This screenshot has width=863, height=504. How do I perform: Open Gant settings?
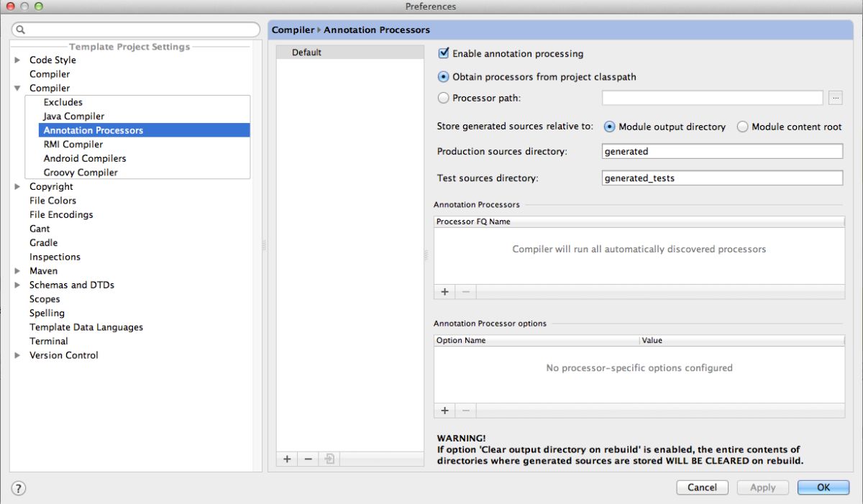(40, 229)
